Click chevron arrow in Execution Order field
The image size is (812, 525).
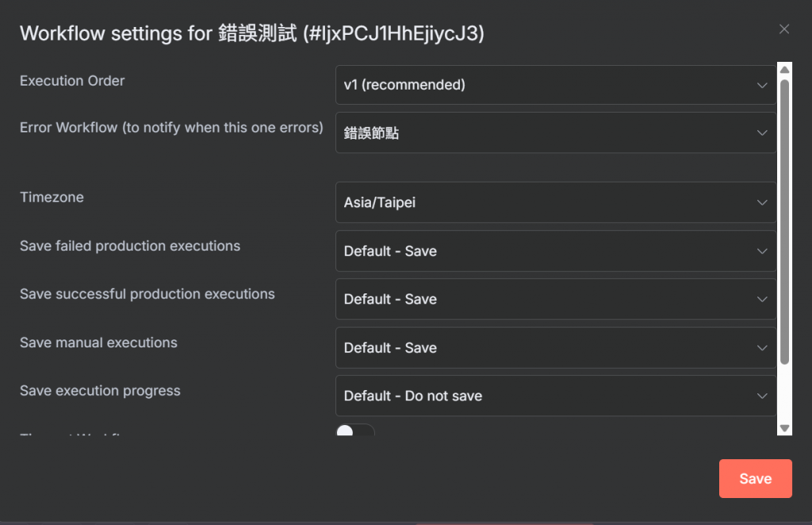762,85
